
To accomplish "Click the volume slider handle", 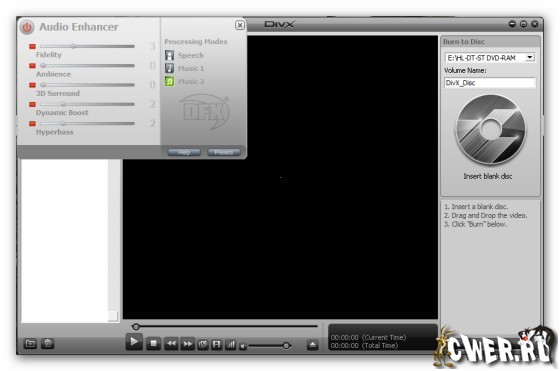I will pos(286,346).
